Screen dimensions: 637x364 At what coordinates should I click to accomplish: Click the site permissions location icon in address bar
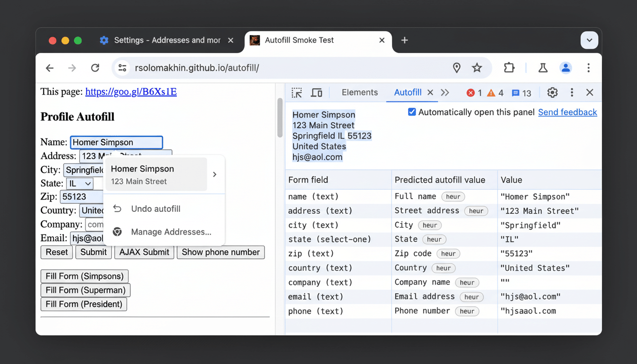click(x=456, y=68)
